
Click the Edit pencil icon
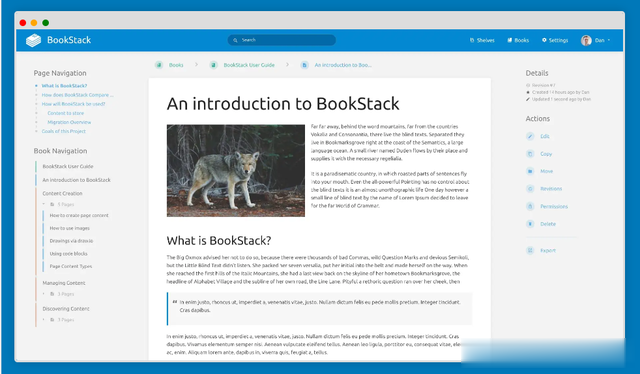pos(530,136)
